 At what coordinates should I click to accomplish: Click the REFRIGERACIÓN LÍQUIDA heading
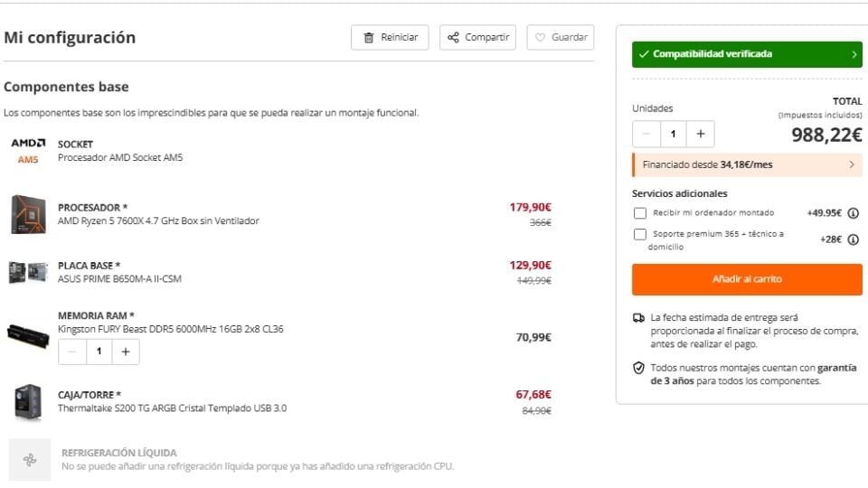119,453
